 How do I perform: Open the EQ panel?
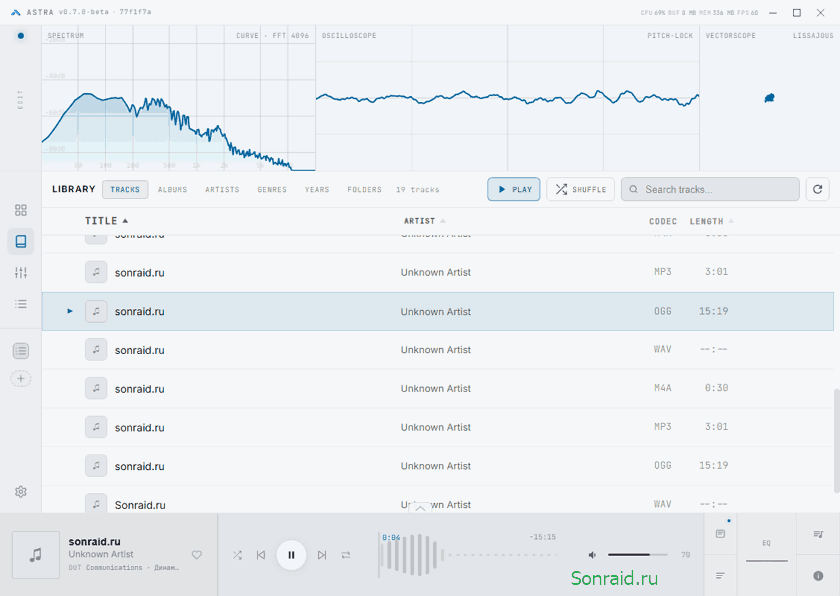(x=767, y=543)
